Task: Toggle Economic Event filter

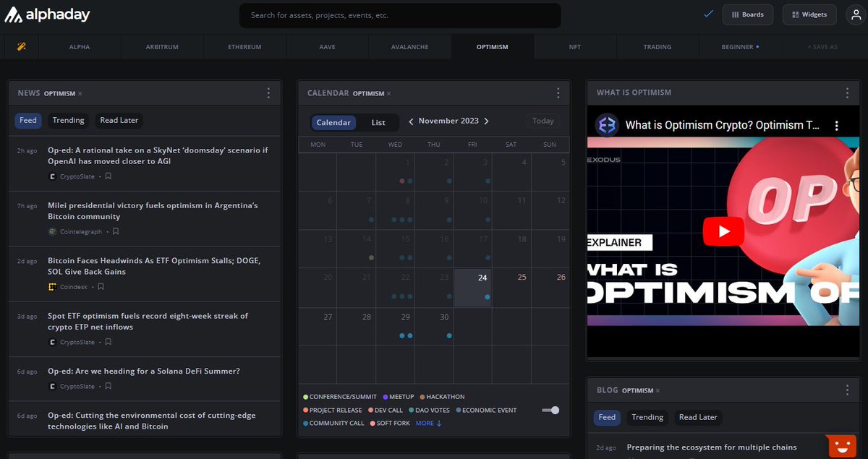Action: [x=486, y=411]
